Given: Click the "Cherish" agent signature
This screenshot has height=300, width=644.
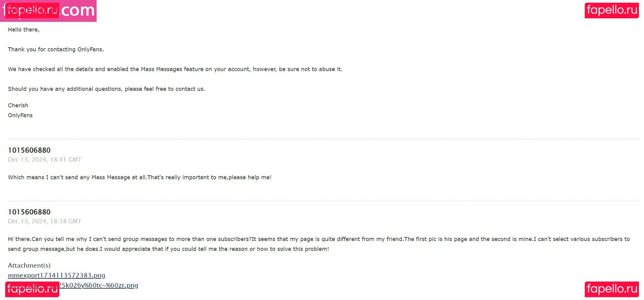Looking at the screenshot, I should [x=18, y=106].
